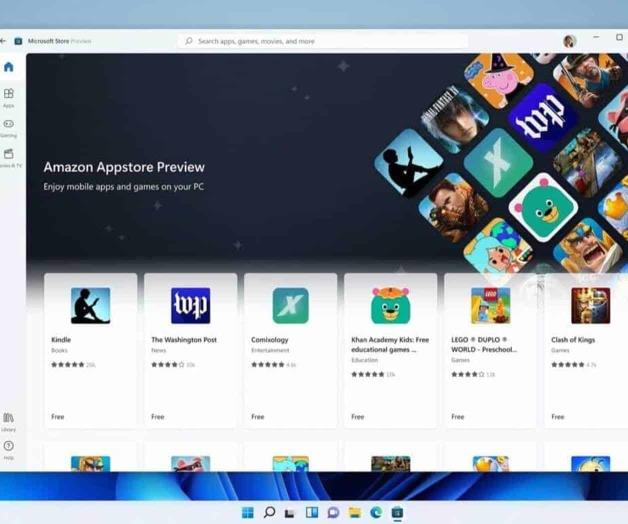Launch Microsoft Edge from the taskbar
The height and width of the screenshot is (524, 628).
pyautogui.click(x=376, y=512)
